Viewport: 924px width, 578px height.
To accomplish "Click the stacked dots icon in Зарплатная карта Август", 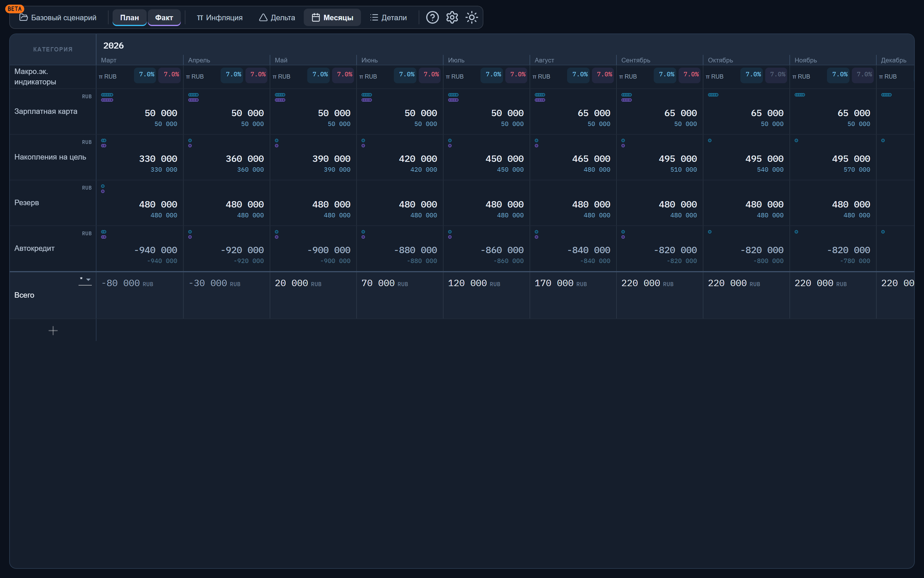I will click(540, 97).
